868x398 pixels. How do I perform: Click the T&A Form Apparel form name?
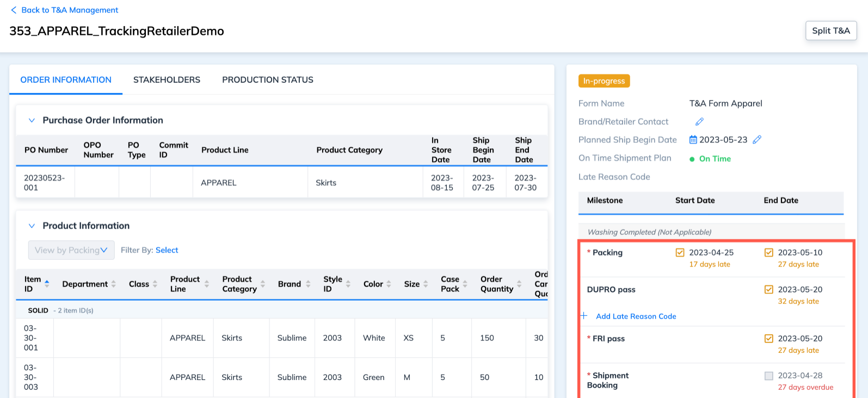[x=725, y=103]
